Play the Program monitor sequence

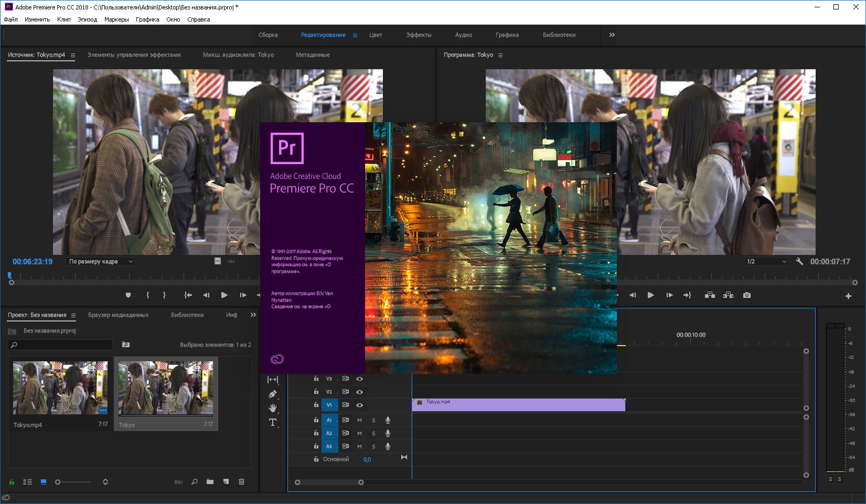(x=650, y=295)
